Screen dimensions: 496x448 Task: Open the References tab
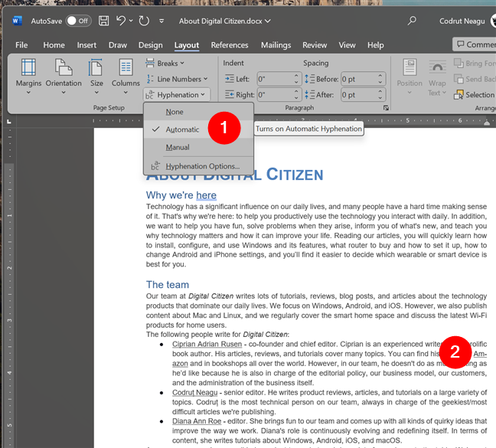[x=230, y=45]
